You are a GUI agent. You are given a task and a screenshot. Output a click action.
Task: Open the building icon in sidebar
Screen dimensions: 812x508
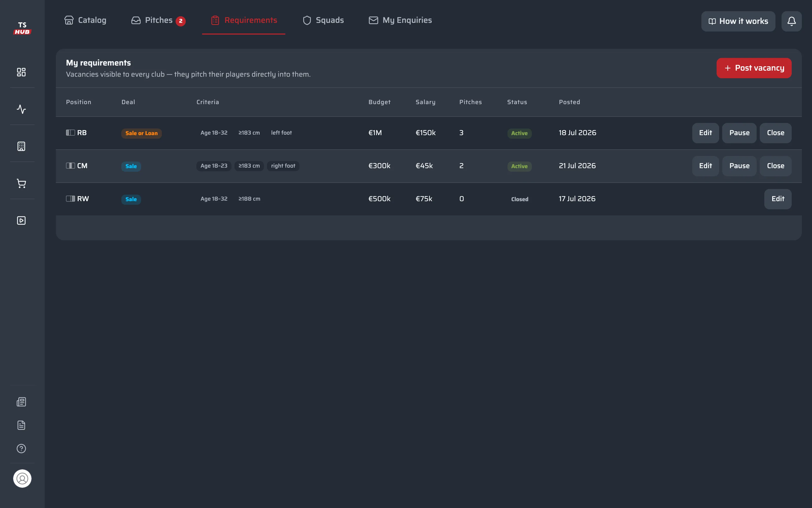(21, 146)
